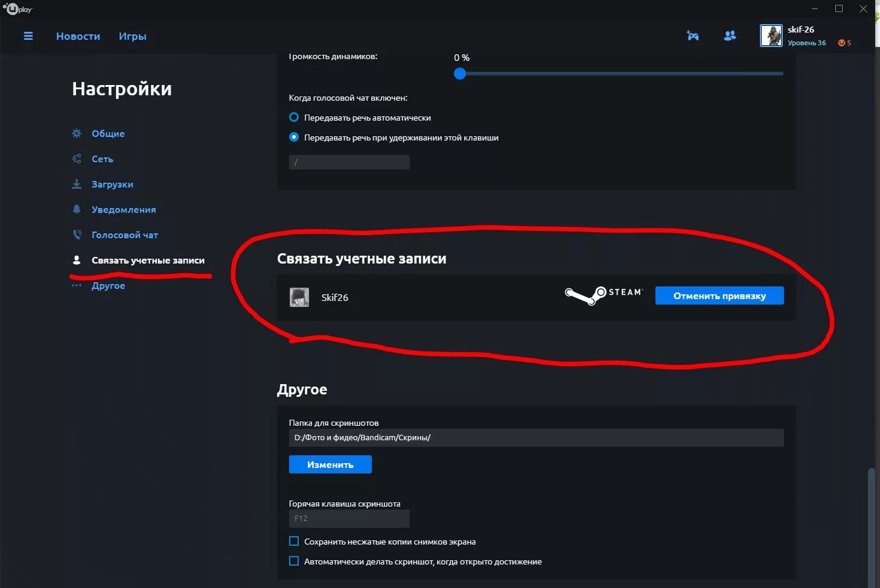
Task: Click the Skif26 Steam avatar
Action: coord(299,297)
